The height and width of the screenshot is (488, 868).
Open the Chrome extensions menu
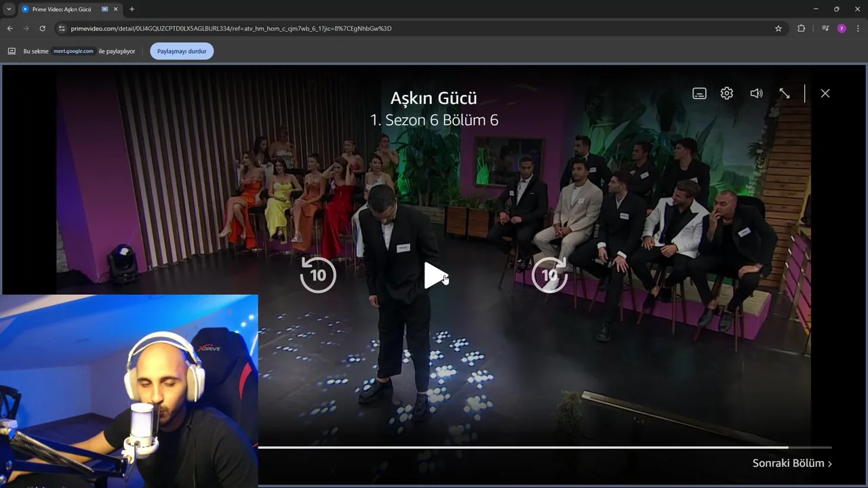pos(801,28)
